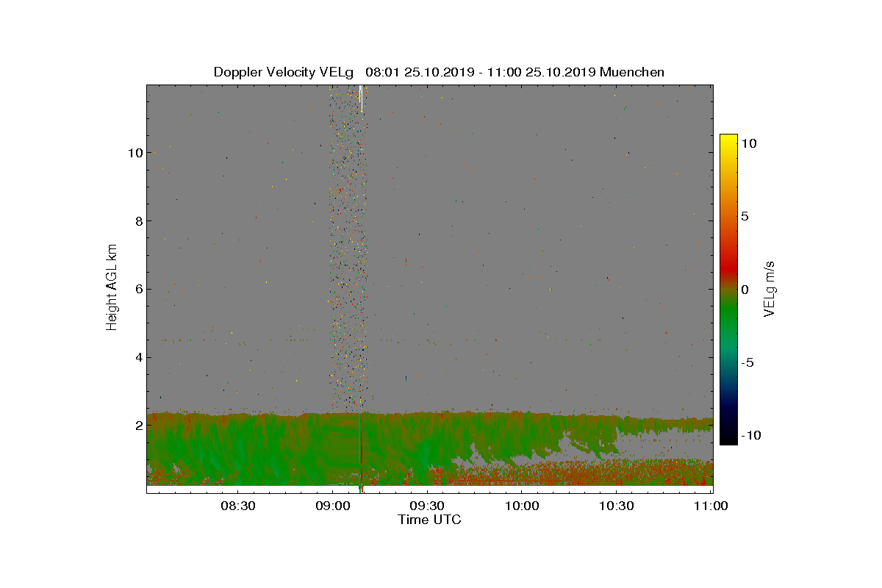Click the yellow top of the colorbar
This screenshot has width=882, height=588.
click(728, 141)
